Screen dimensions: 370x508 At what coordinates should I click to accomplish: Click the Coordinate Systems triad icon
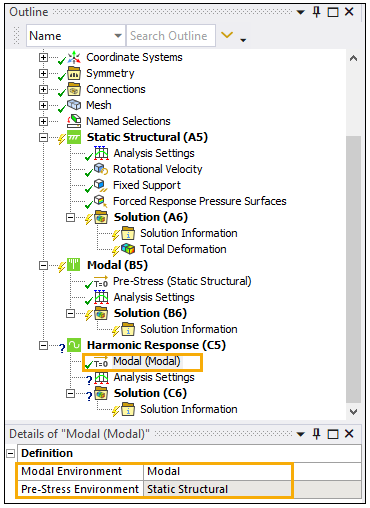(74, 57)
